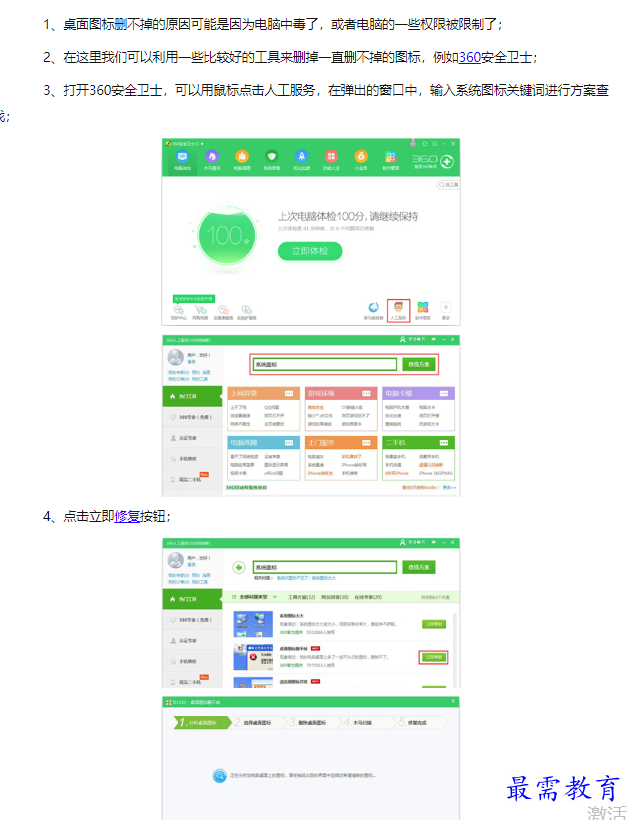Open the 全部问题类型 dropdown
This screenshot has height=820, width=628.
click(255, 597)
